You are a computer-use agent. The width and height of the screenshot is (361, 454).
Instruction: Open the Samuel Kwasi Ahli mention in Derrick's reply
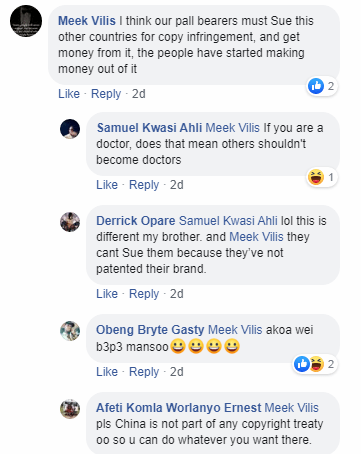(228, 221)
